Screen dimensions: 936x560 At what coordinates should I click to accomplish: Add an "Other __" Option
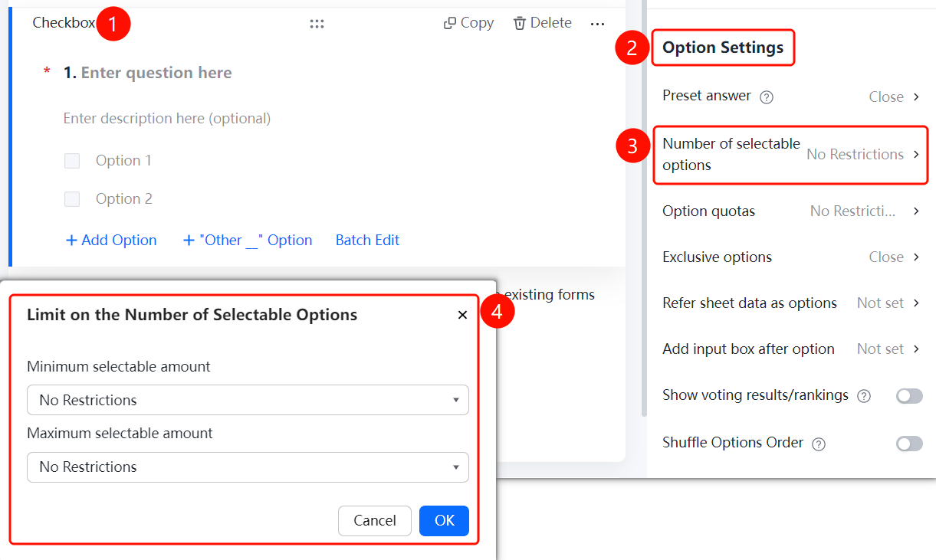[248, 241]
